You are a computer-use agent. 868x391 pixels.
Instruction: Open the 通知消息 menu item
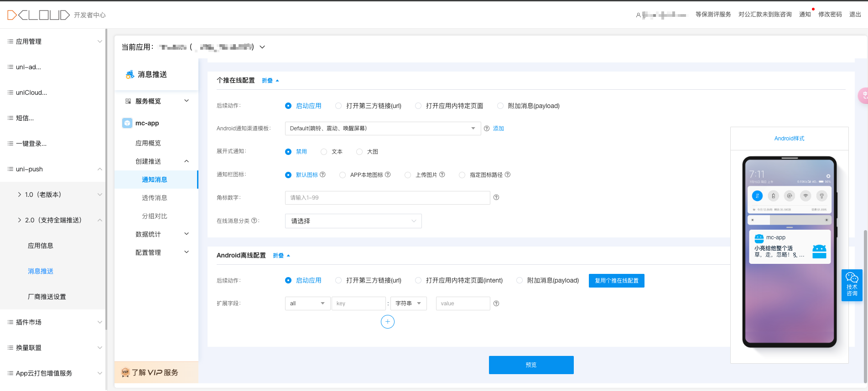(x=156, y=180)
